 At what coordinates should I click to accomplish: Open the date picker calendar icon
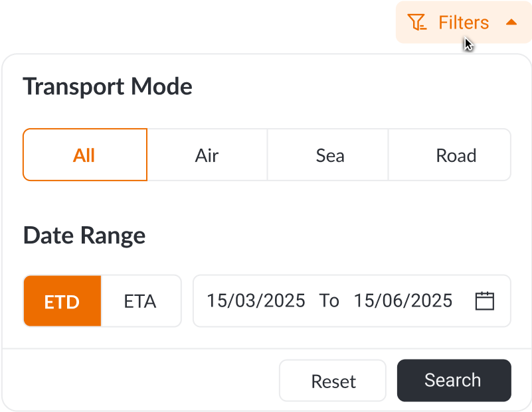point(485,301)
